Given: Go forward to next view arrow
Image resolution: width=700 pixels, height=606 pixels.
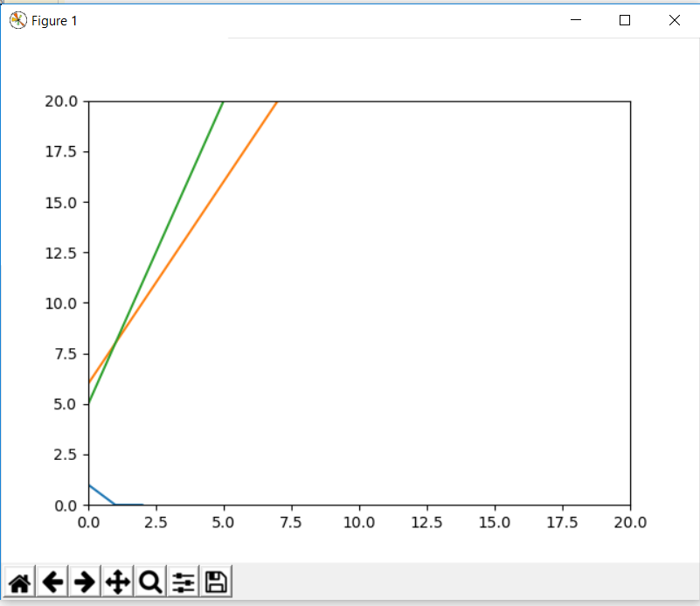Looking at the screenshot, I should click(85, 582).
